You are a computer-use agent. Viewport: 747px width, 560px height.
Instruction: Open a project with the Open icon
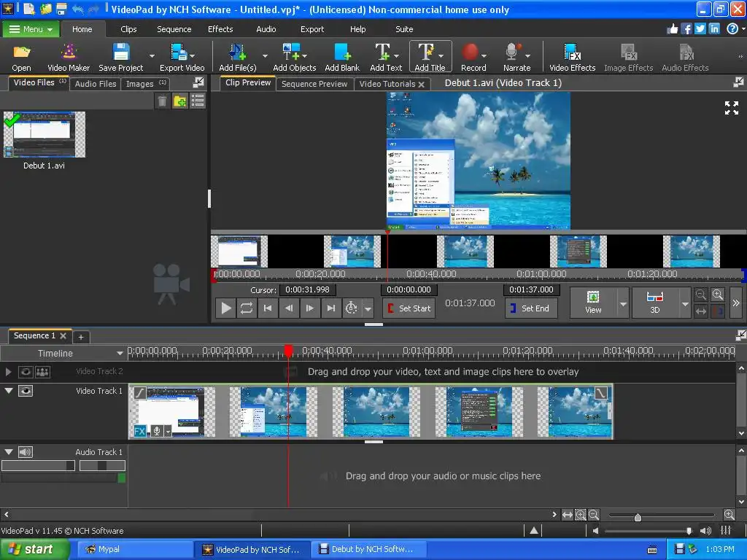21,57
